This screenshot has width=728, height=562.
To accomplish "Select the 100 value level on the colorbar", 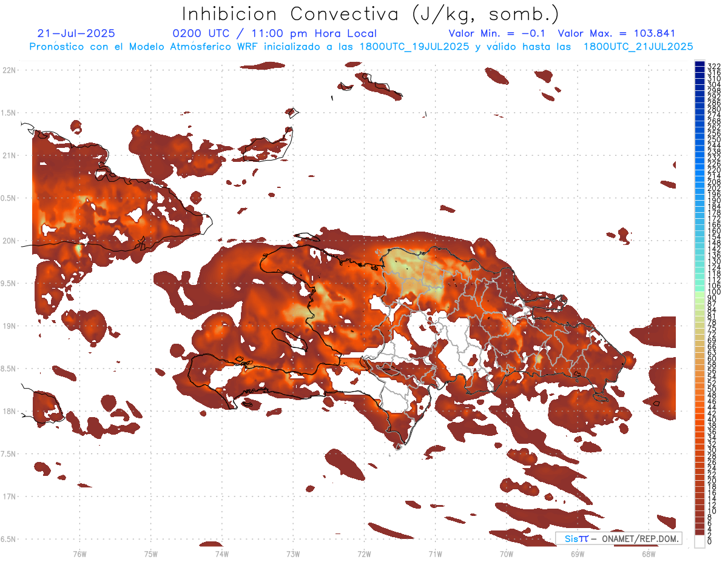I will pos(699,292).
